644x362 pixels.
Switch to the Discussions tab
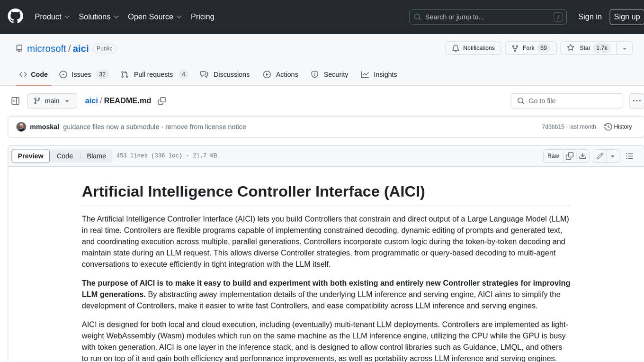pos(225,74)
